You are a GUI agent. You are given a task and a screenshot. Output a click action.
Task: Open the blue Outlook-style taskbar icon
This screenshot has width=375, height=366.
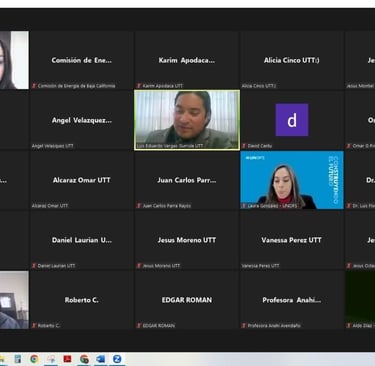pyautogui.click(x=100, y=359)
